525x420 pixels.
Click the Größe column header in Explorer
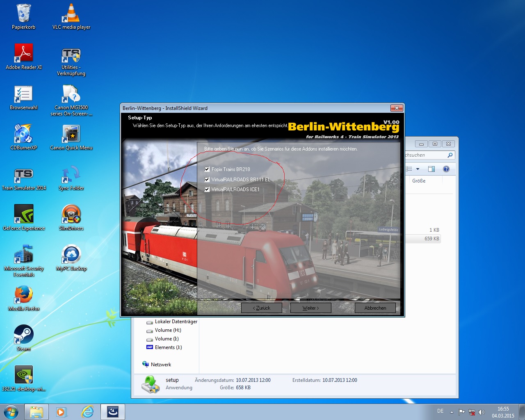[419, 180]
